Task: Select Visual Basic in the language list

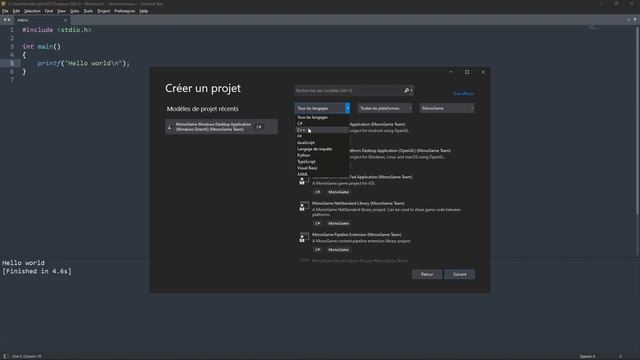Action: [322, 168]
